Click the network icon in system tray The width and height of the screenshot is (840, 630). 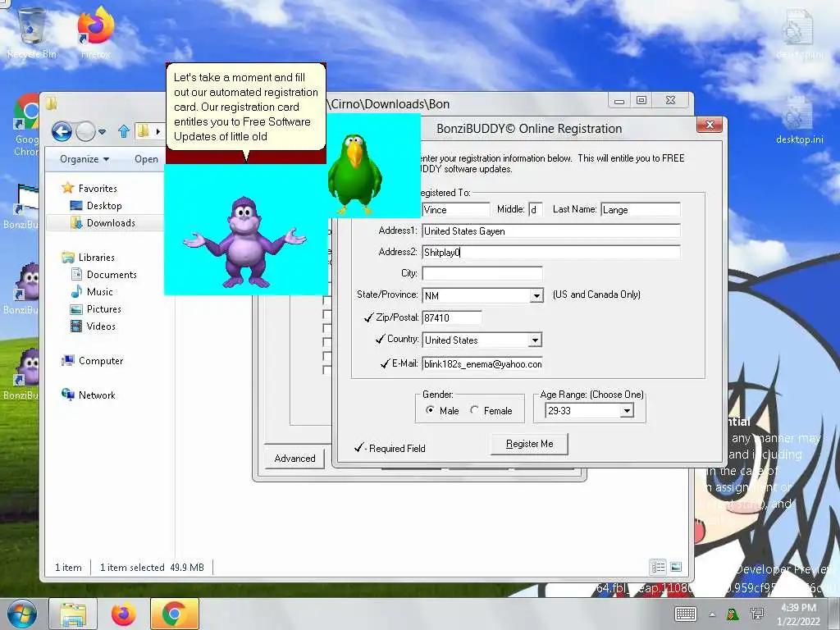(757, 614)
